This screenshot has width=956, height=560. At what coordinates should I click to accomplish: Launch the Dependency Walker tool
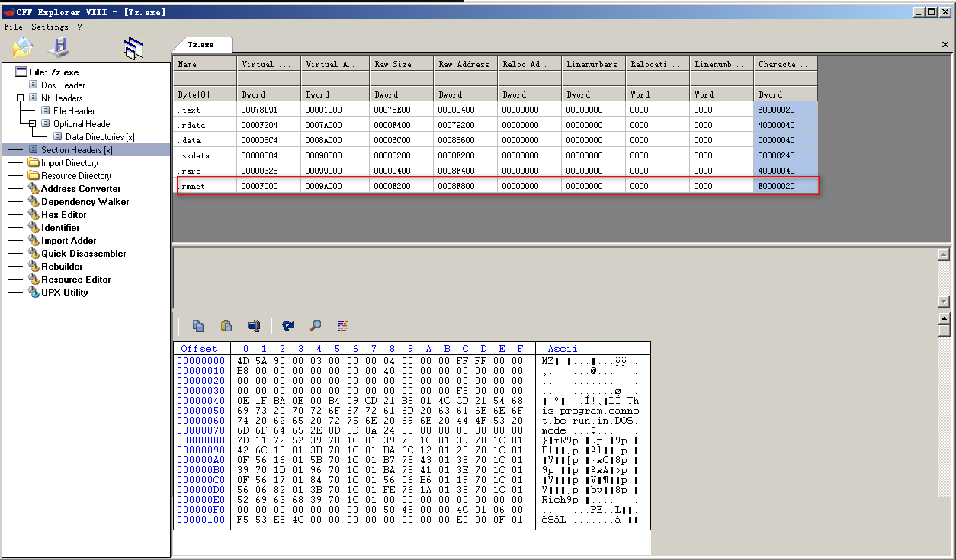pos(85,202)
